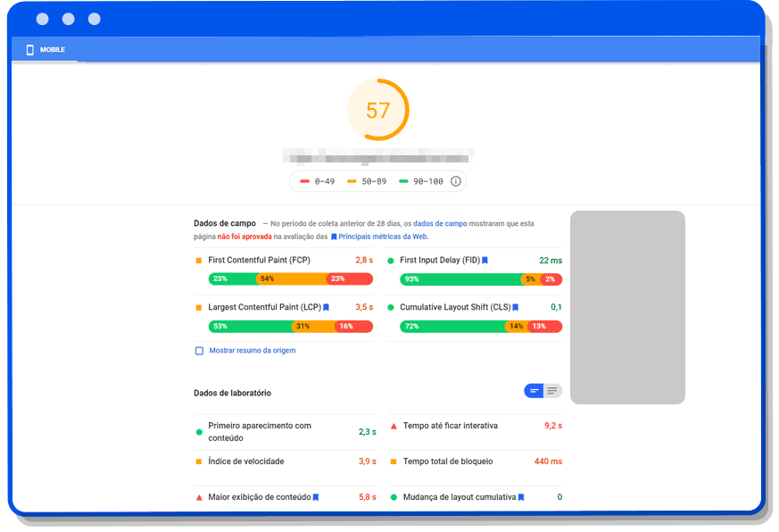Image resolution: width=779 pixels, height=532 pixels.
Task: Click the FCP distribution bar
Action: [x=291, y=278]
